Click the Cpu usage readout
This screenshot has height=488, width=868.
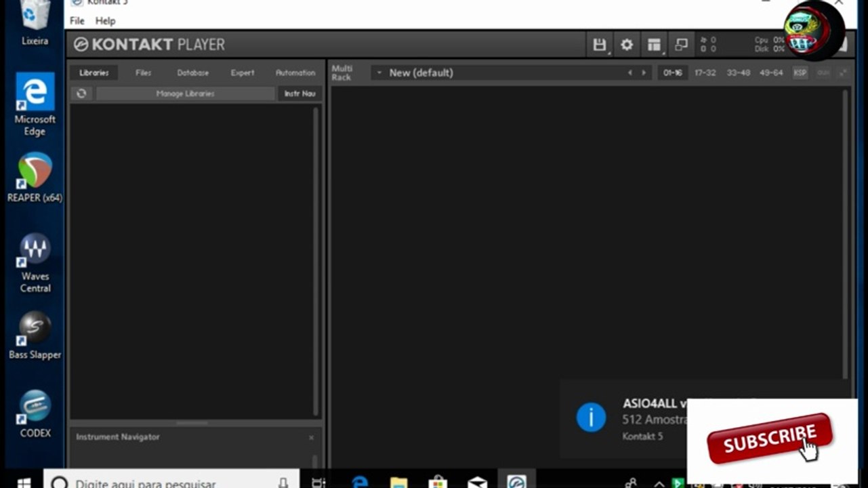[770, 40]
